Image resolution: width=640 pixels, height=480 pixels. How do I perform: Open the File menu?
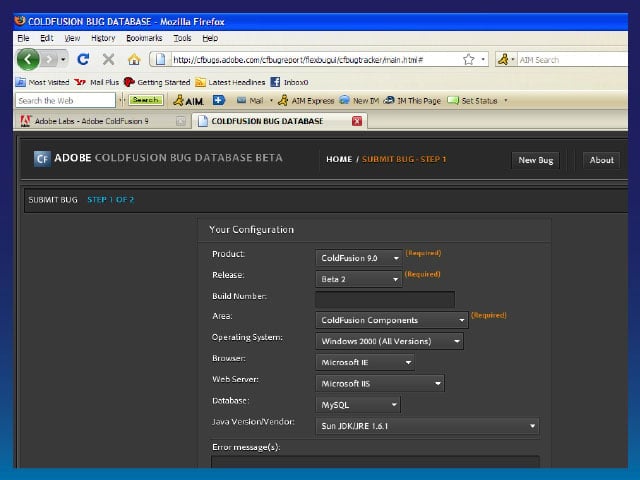coord(23,38)
